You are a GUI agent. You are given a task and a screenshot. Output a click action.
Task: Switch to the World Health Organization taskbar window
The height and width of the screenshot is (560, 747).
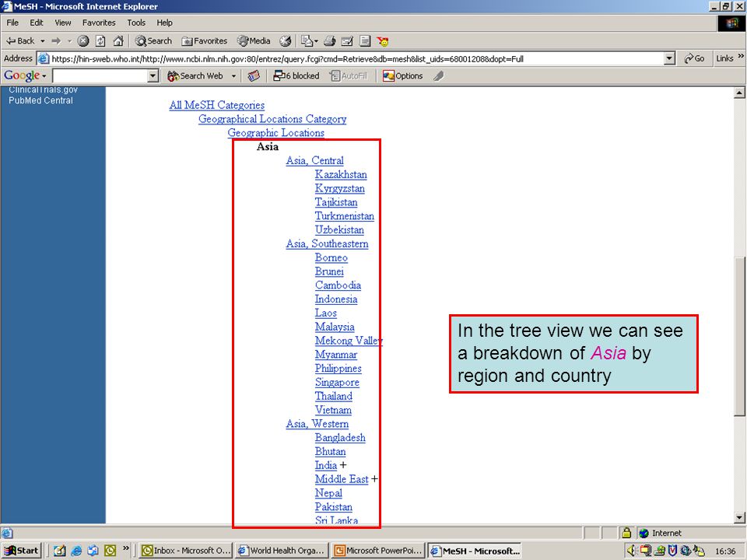point(282,551)
